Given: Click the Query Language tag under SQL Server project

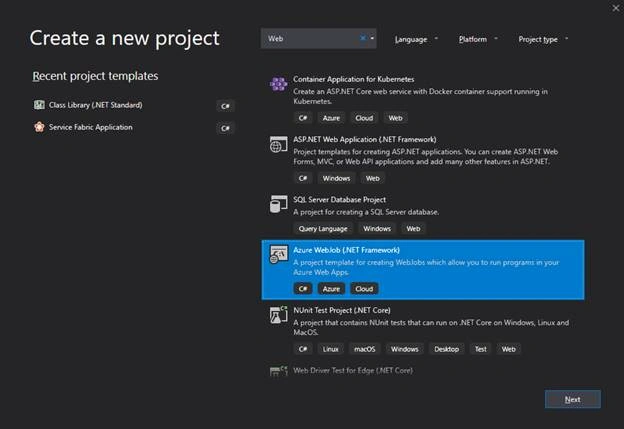Looking at the screenshot, I should (323, 229).
